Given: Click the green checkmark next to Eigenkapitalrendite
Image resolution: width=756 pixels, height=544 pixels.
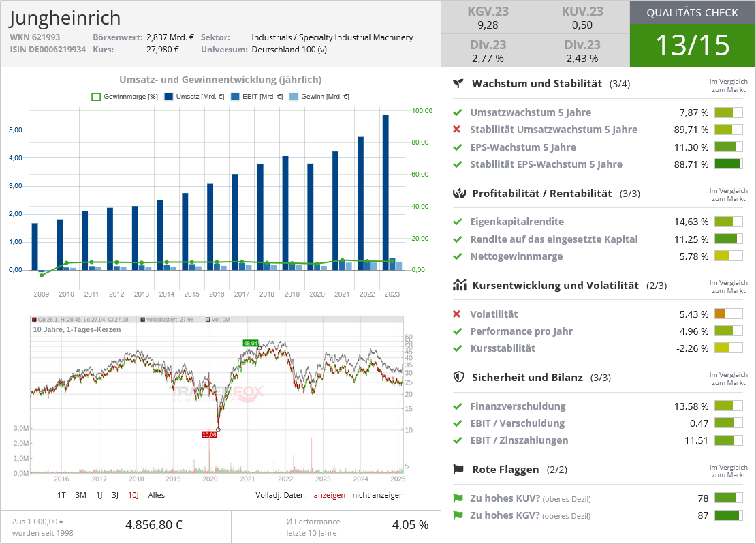Looking at the screenshot, I should point(457,222).
